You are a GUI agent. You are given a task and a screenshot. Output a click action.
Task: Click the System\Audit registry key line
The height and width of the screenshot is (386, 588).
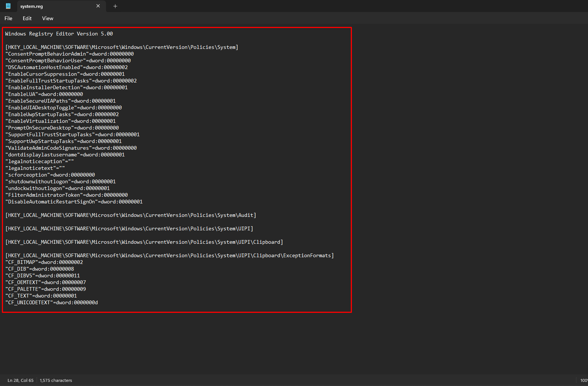pos(131,215)
